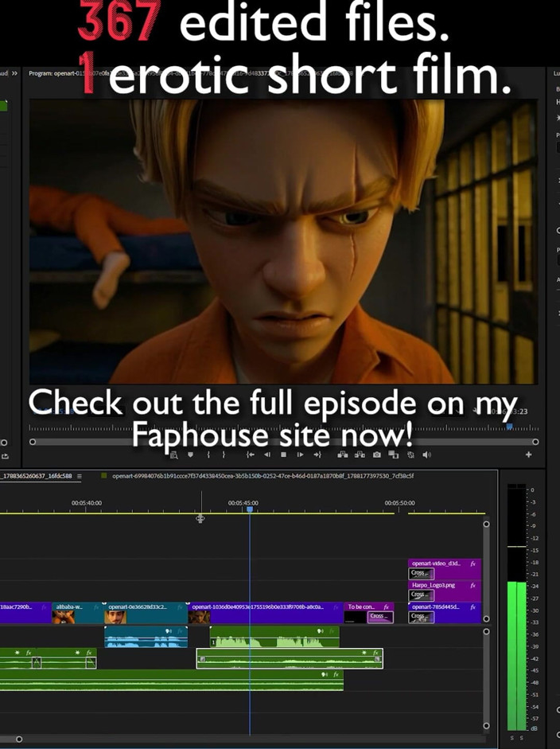The width and height of the screenshot is (560, 749).
Task: Stop playback in the Program monitor
Action: coord(284,454)
